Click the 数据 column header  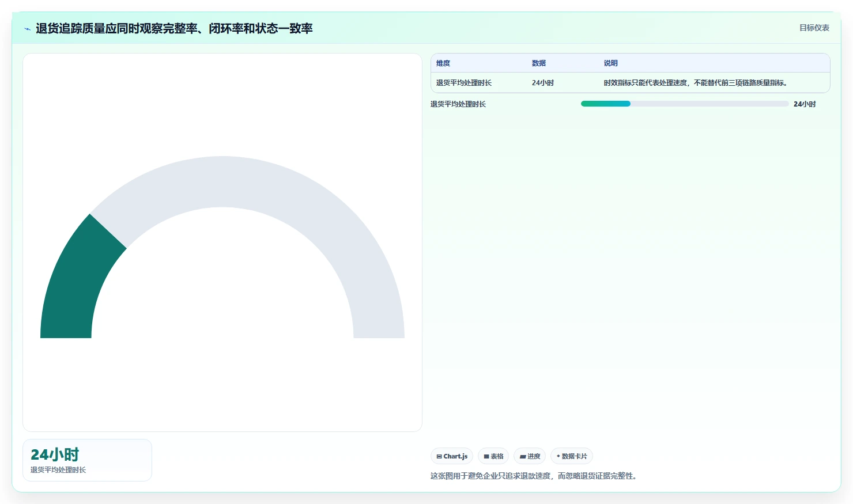click(539, 63)
